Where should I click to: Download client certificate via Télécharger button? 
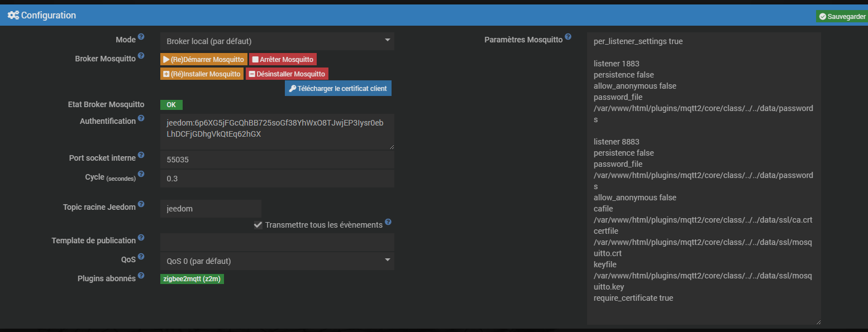click(x=338, y=88)
